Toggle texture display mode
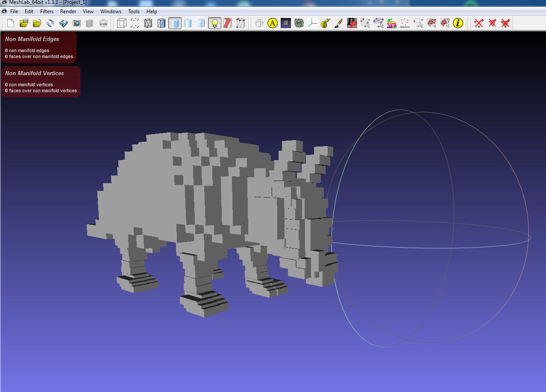The image size is (546, 392). tap(201, 23)
